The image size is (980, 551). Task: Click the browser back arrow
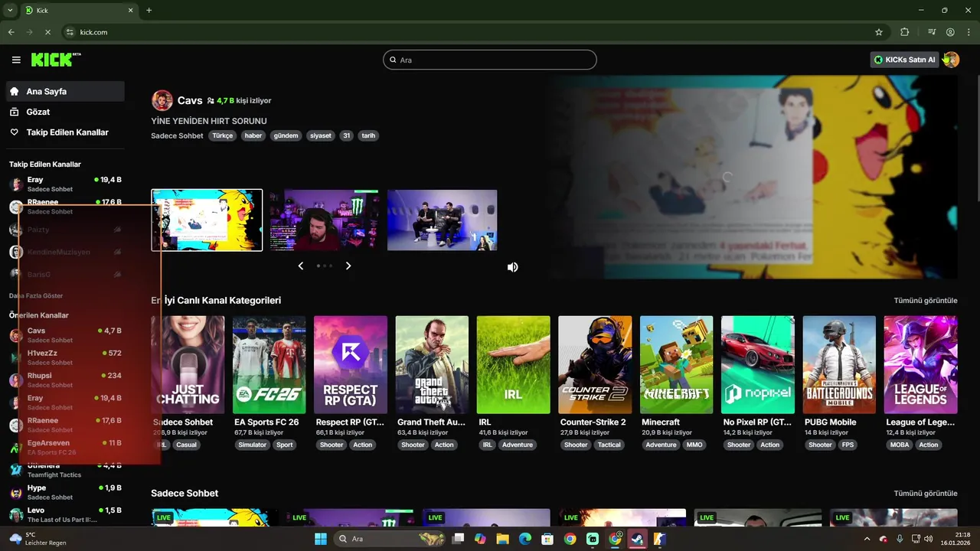click(11, 32)
